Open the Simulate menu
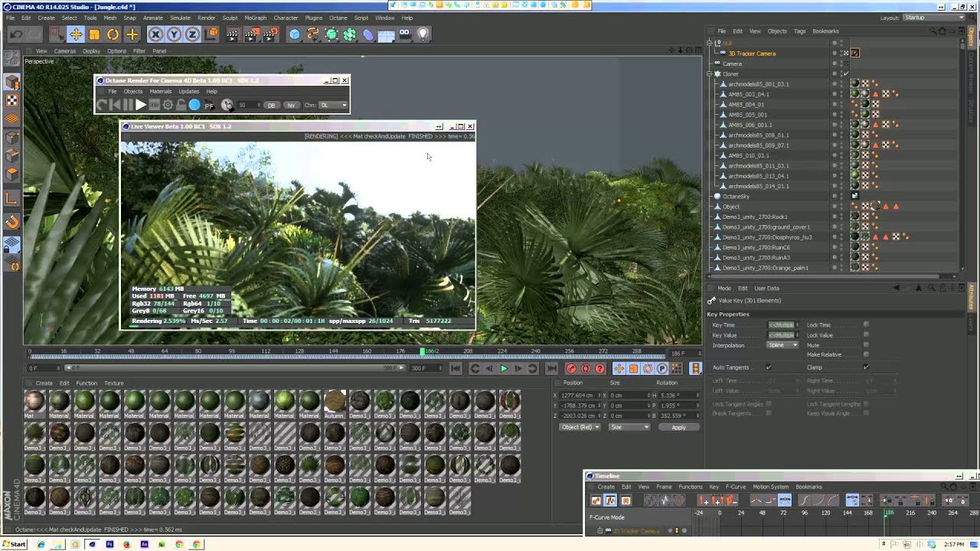The height and width of the screenshot is (551, 980). pos(180,18)
